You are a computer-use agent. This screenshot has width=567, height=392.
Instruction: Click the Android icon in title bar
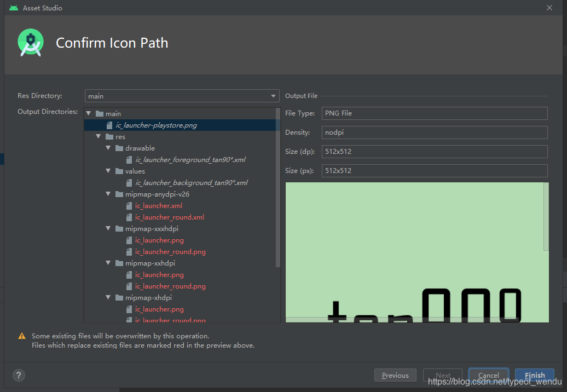[x=14, y=8]
